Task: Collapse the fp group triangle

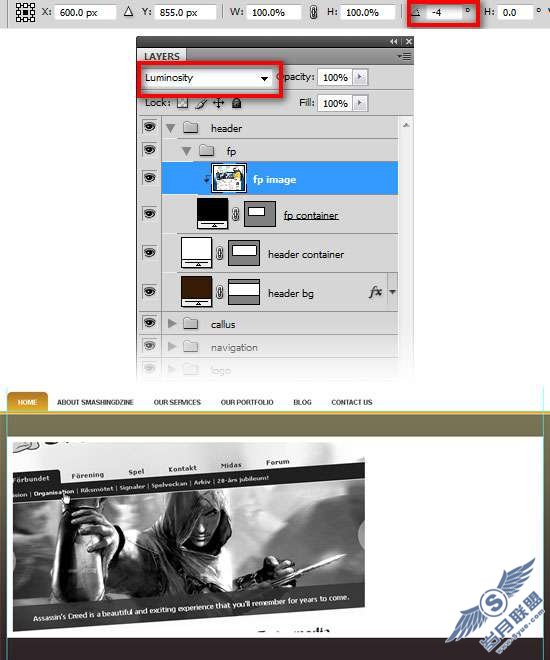Action: [x=186, y=151]
